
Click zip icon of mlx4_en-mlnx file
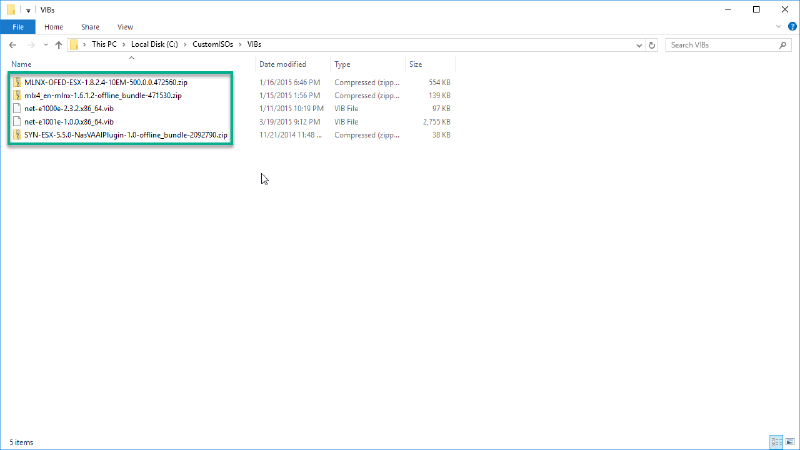(x=17, y=95)
